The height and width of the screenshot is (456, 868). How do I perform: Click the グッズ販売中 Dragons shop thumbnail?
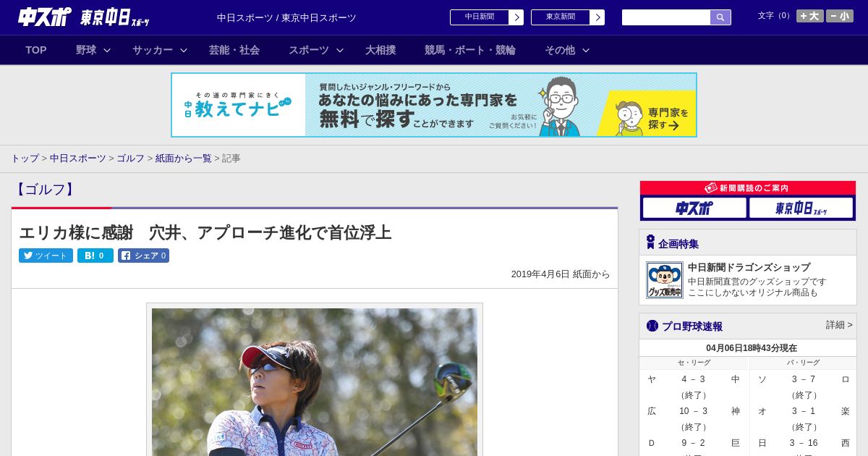(664, 280)
